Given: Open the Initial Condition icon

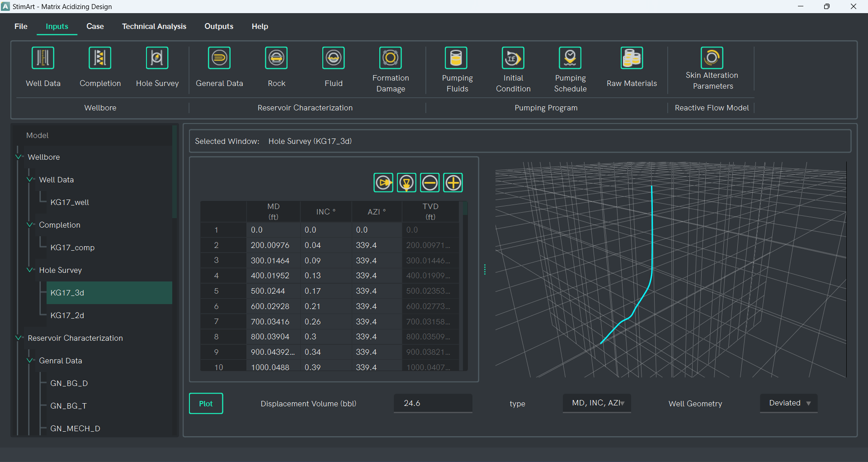Looking at the screenshot, I should tap(513, 58).
